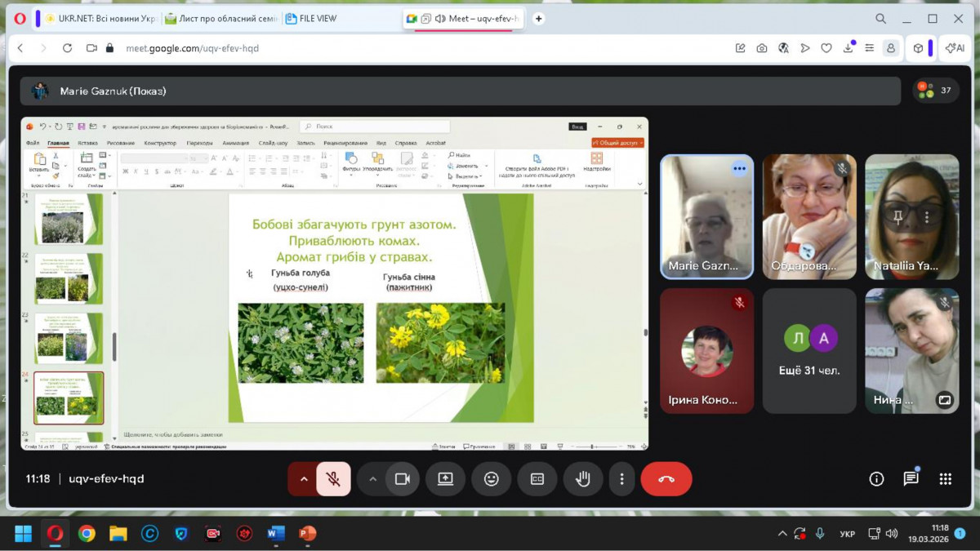Expand video settings arrow beside camera
The width and height of the screenshot is (980, 551).
pos(373,479)
